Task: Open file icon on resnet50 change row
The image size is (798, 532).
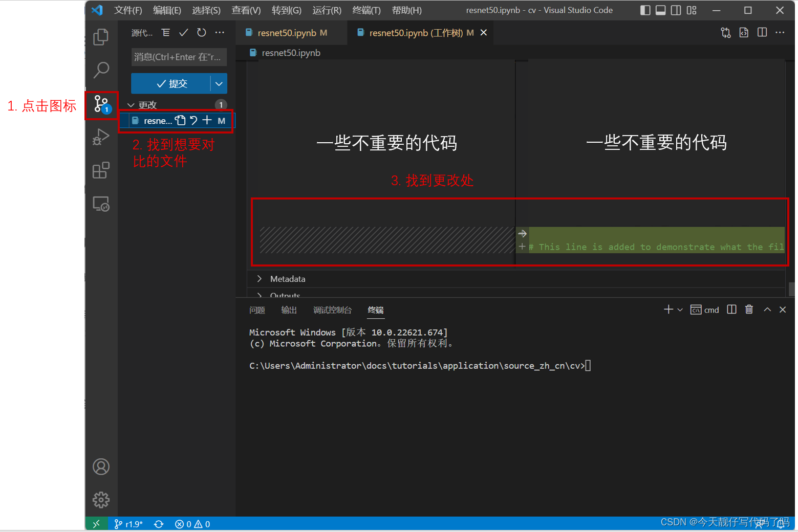Action: [180, 120]
